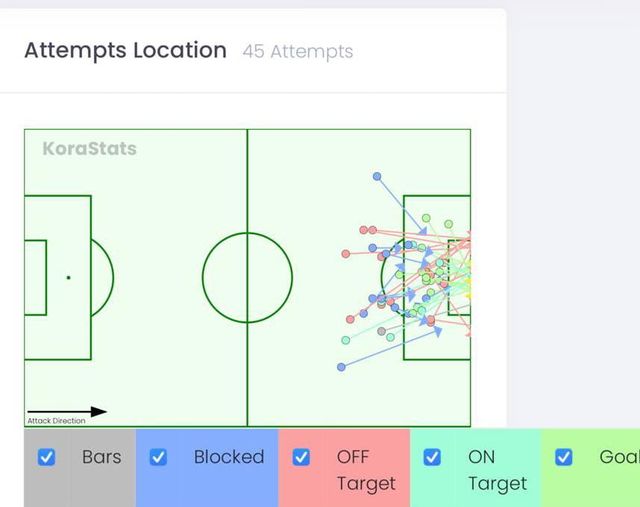Viewport: 640px width, 507px height.
Task: Click the leftmost red off-target shot marker
Action: 346,255
